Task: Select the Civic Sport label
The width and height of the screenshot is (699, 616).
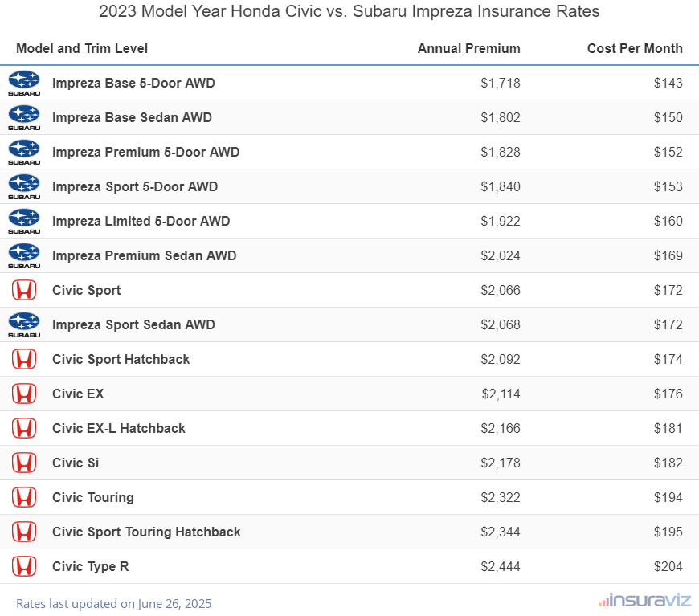Action: [87, 290]
